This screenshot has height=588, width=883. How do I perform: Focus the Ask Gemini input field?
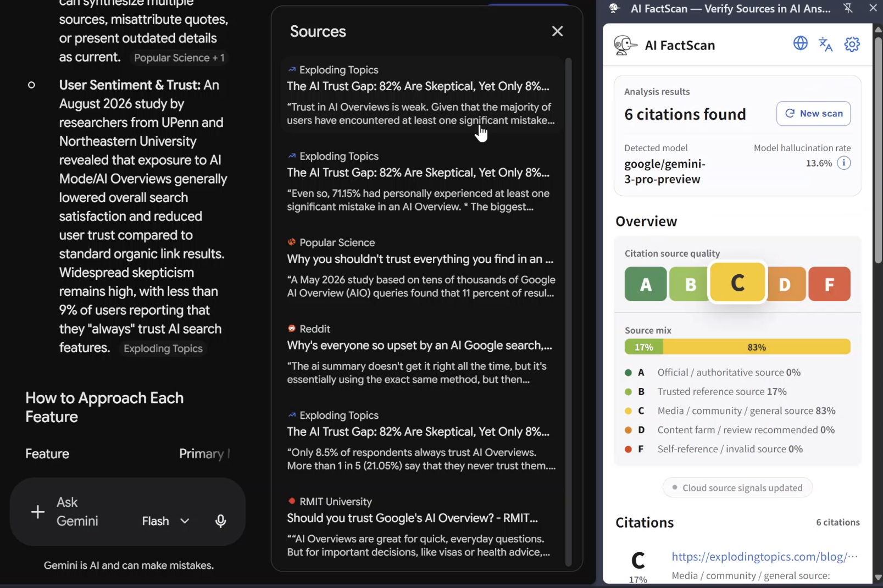77,512
